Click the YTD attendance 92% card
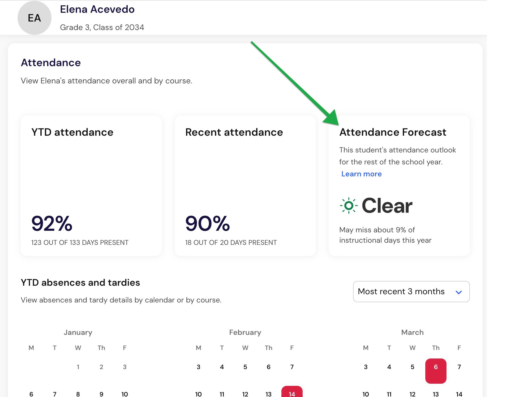The image size is (532, 397). tap(91, 186)
